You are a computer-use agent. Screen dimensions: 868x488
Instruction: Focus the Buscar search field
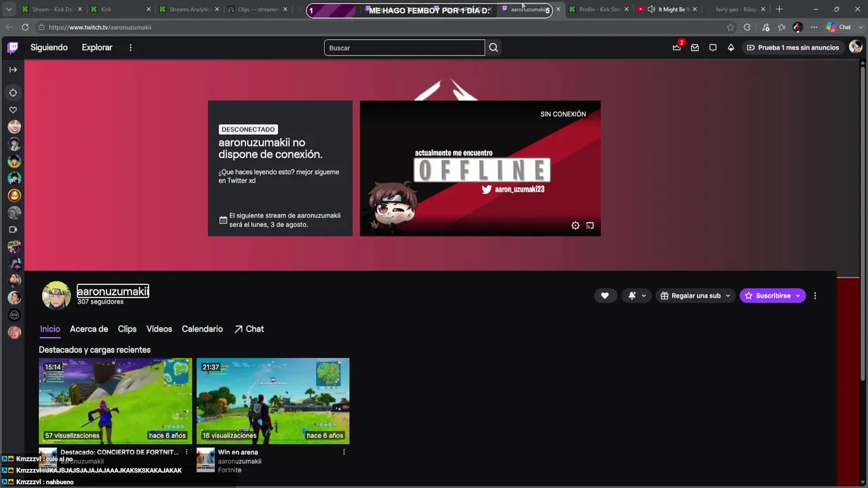[x=404, y=47]
